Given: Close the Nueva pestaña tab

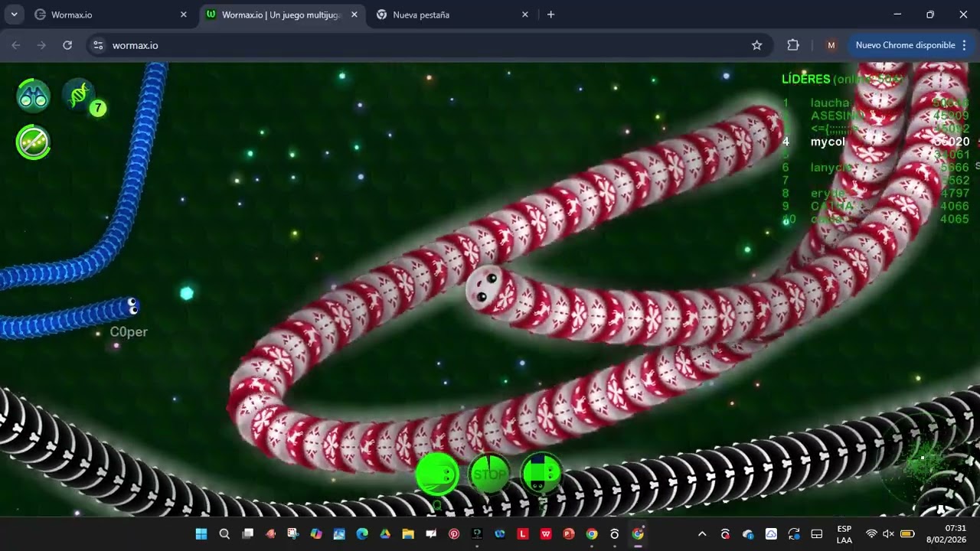Looking at the screenshot, I should 525,15.
